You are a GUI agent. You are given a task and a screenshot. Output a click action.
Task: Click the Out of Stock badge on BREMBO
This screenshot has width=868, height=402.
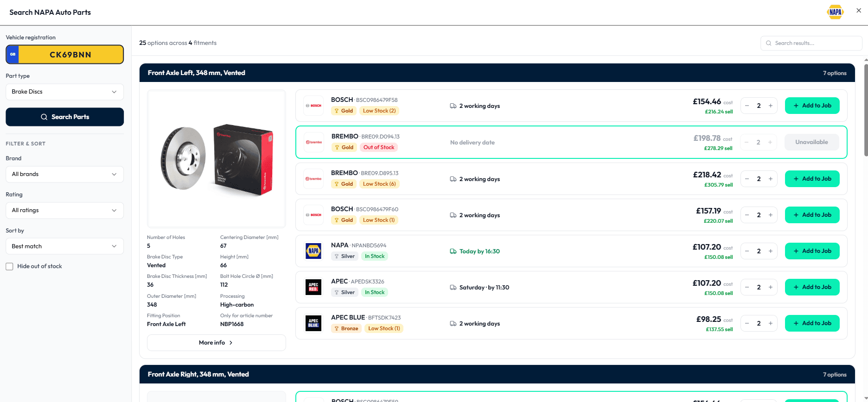(379, 147)
